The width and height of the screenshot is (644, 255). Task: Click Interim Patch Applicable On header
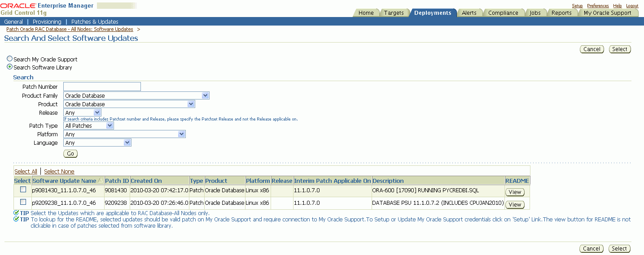coord(333,181)
